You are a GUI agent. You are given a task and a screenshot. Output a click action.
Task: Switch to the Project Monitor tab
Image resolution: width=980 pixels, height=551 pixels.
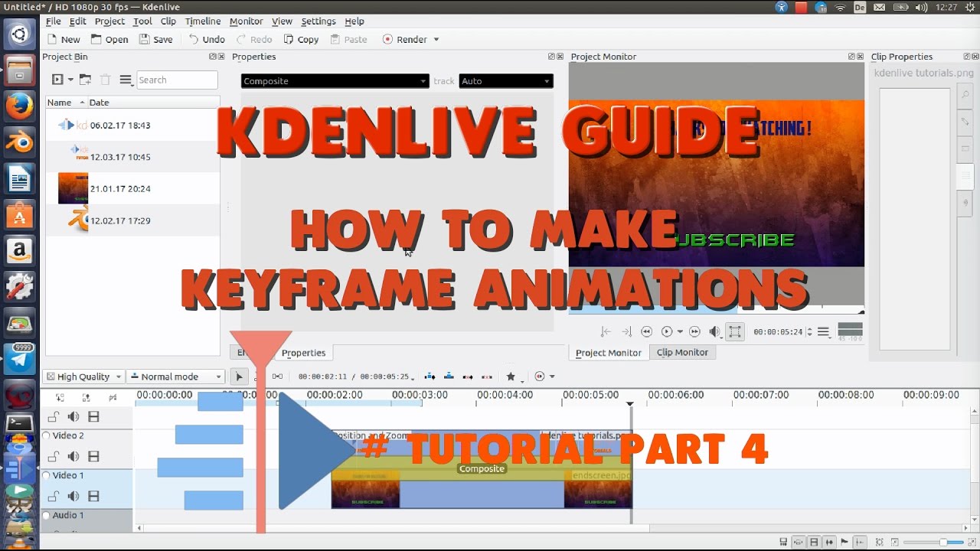[609, 353]
